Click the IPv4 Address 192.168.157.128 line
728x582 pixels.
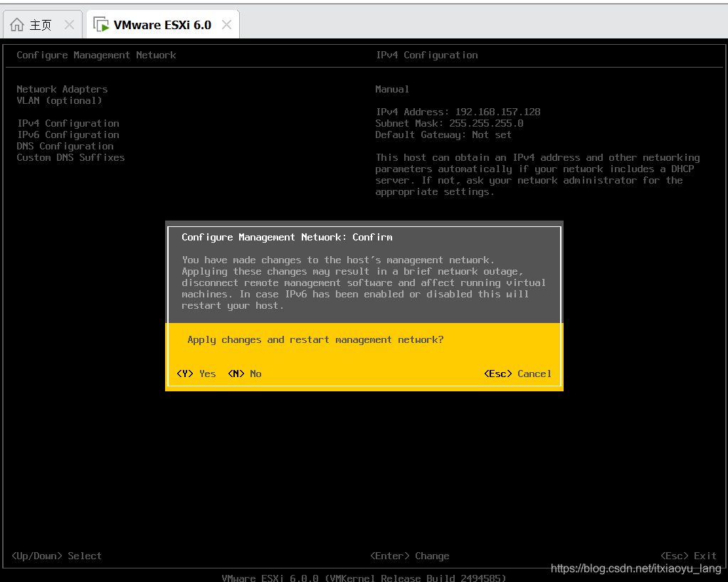458,112
